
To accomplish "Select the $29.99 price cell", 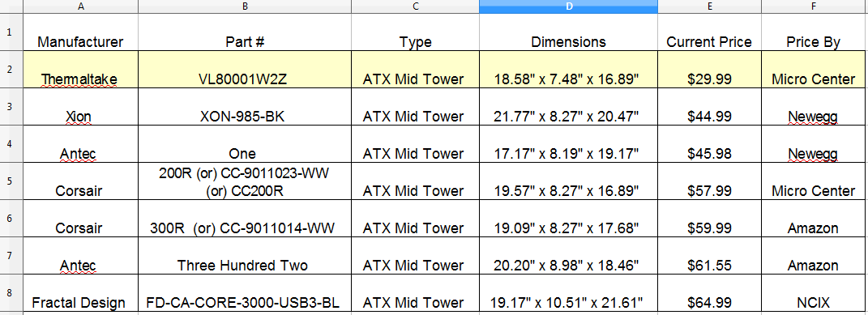I will [709, 70].
